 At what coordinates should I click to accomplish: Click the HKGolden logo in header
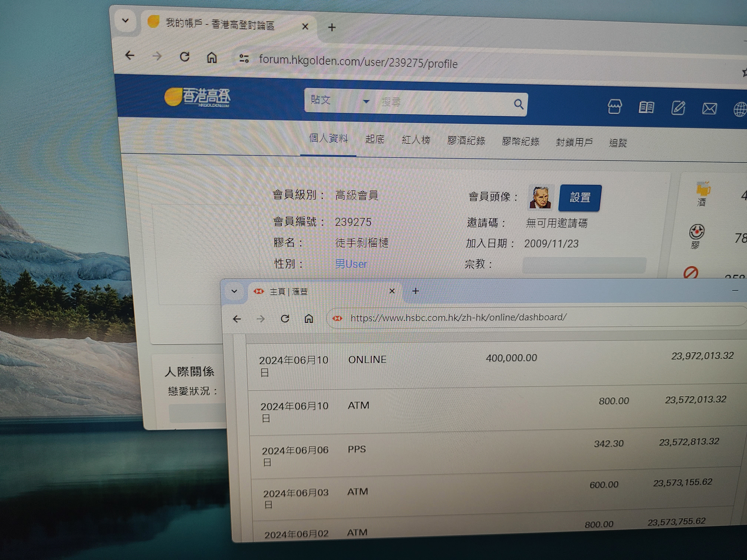pos(197,97)
